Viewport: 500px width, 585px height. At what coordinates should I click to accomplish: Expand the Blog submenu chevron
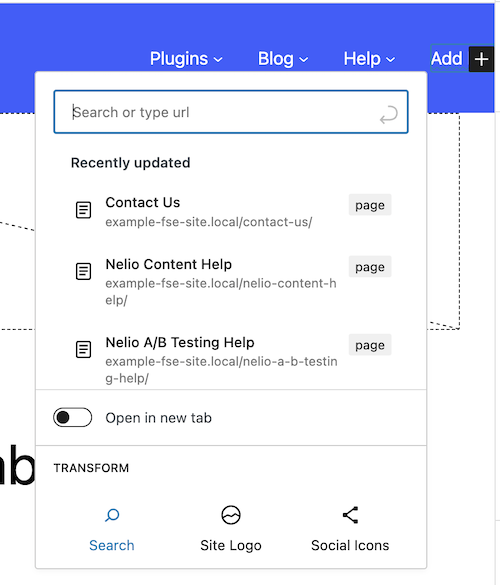tap(304, 60)
